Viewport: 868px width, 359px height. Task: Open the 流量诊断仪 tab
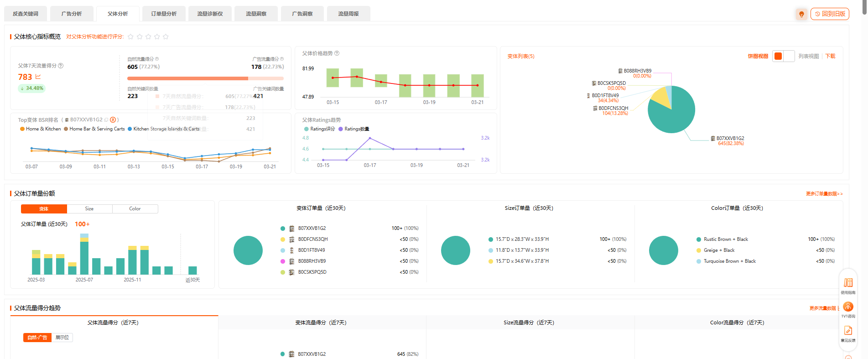[210, 14]
